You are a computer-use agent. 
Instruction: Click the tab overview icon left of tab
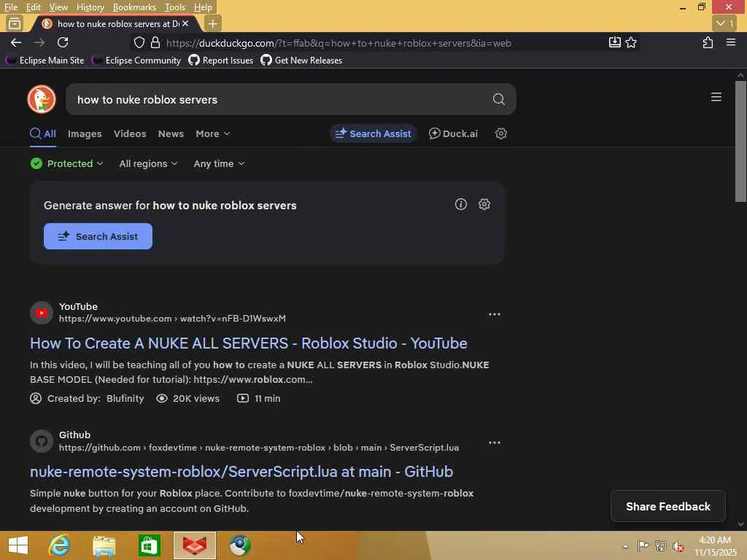pos(15,23)
